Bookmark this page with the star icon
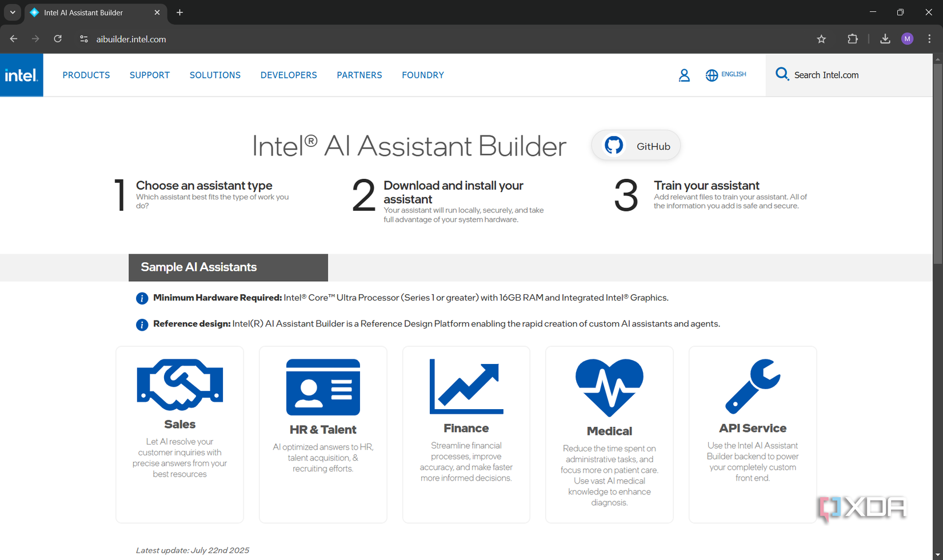 click(821, 39)
